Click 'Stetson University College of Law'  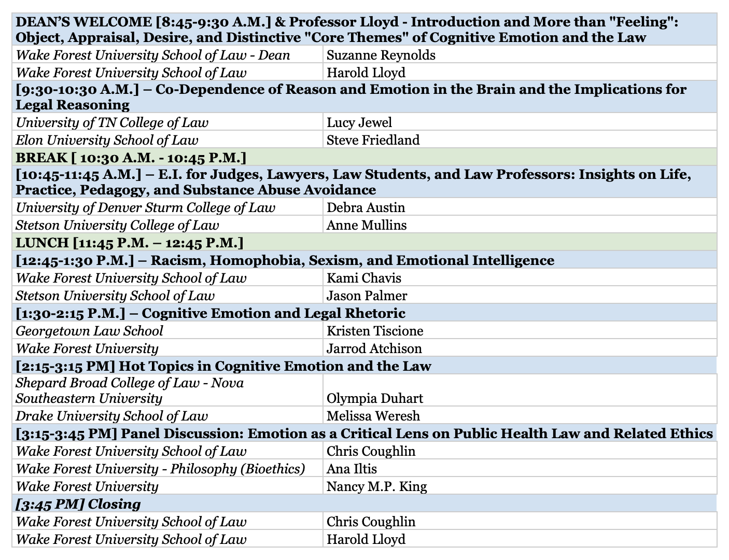coord(118,225)
